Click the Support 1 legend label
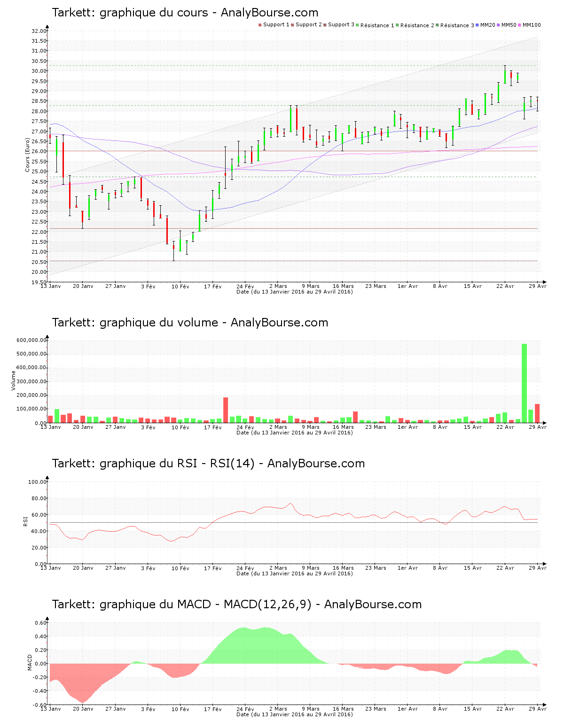 point(276,25)
